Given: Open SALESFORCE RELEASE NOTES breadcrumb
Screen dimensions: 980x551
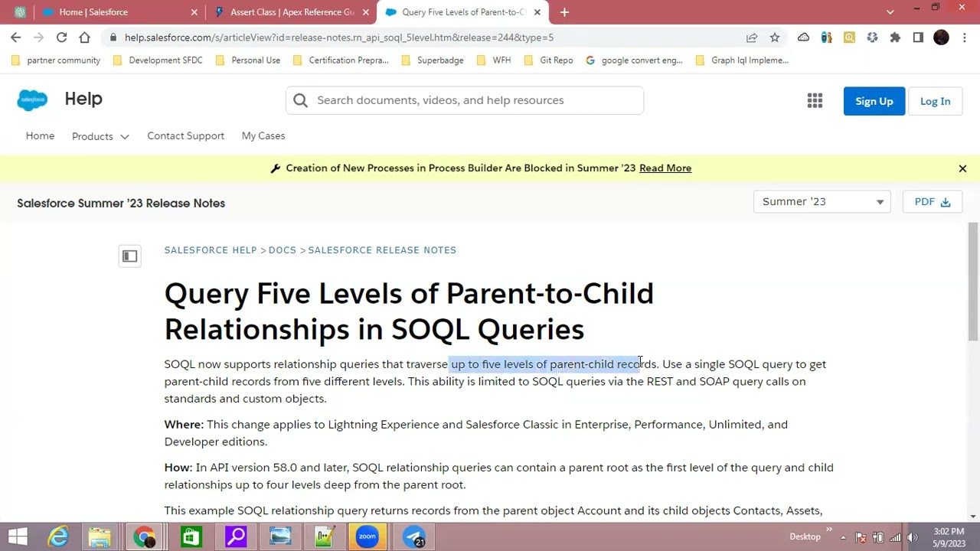Looking at the screenshot, I should [382, 250].
